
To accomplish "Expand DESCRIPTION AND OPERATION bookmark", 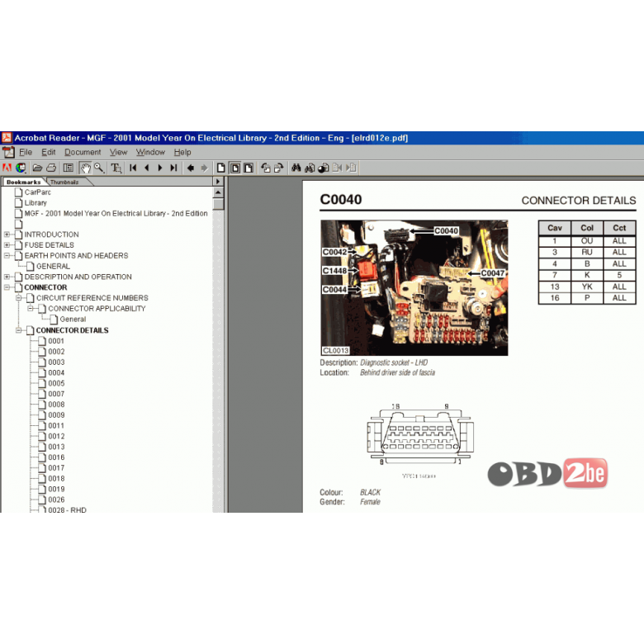I will pos(7,277).
